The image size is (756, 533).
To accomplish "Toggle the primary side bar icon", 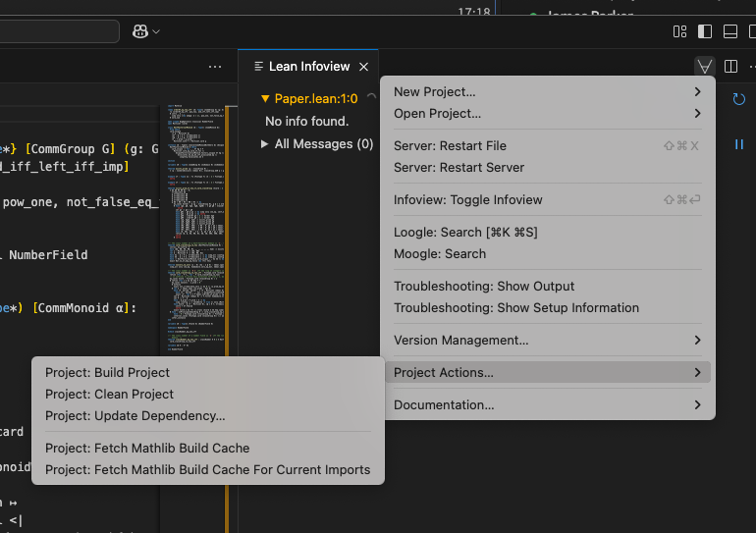I will (705, 31).
